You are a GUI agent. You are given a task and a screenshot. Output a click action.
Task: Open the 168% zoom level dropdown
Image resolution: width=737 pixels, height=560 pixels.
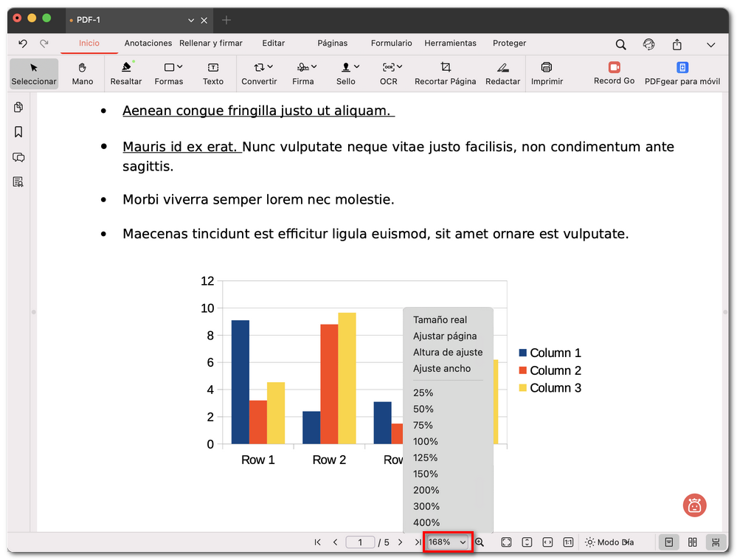pos(448,542)
